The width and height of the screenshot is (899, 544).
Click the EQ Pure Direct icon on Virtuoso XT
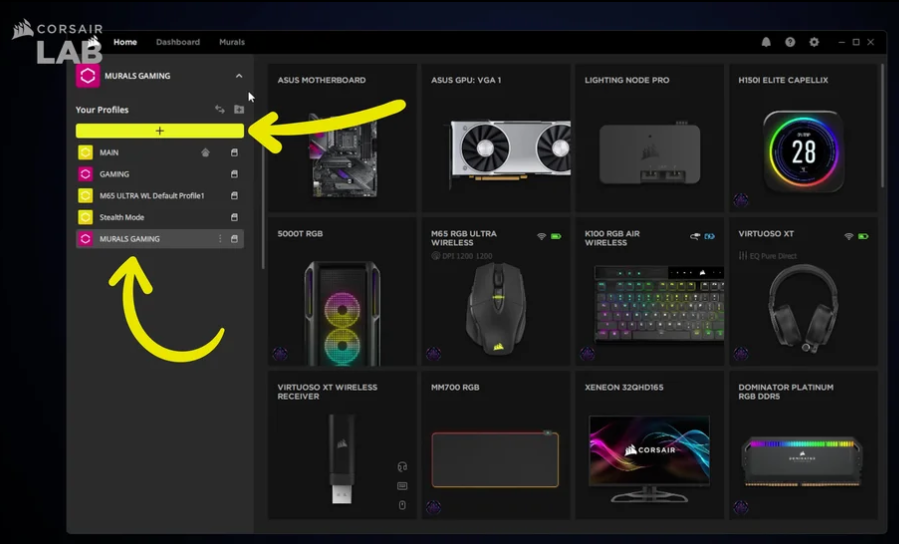point(743,256)
